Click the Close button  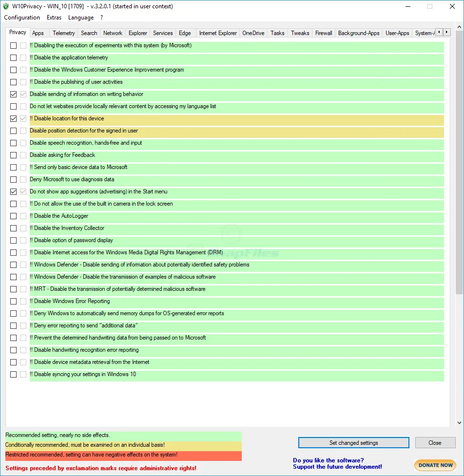(435, 442)
